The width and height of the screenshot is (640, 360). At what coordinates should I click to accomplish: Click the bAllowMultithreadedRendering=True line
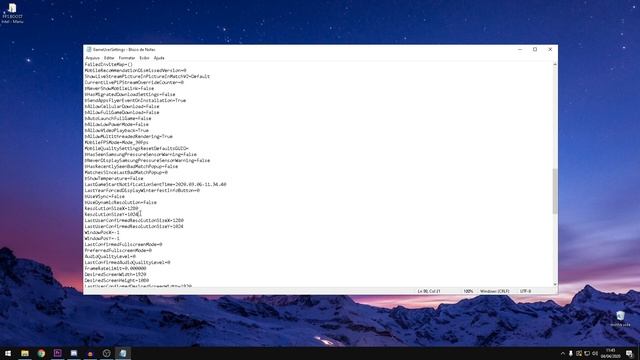coord(129,136)
